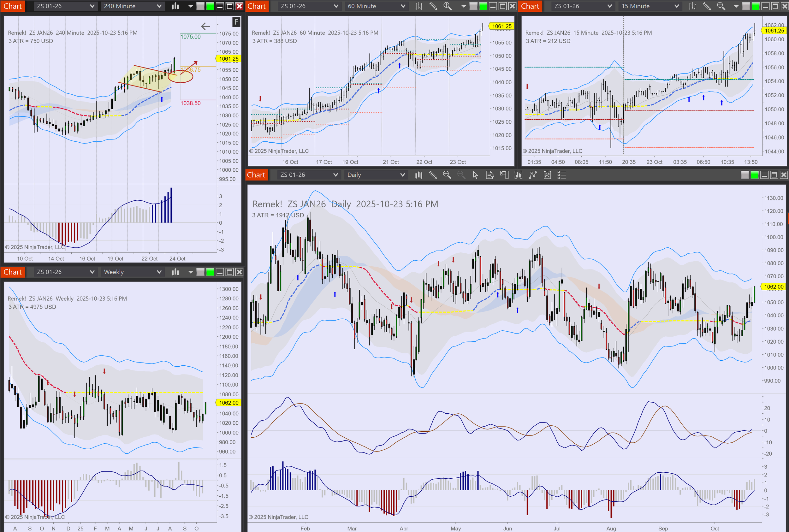This screenshot has width=789, height=532.
Task: Click 1062.00 price marker on Daily chart
Action: click(774, 287)
